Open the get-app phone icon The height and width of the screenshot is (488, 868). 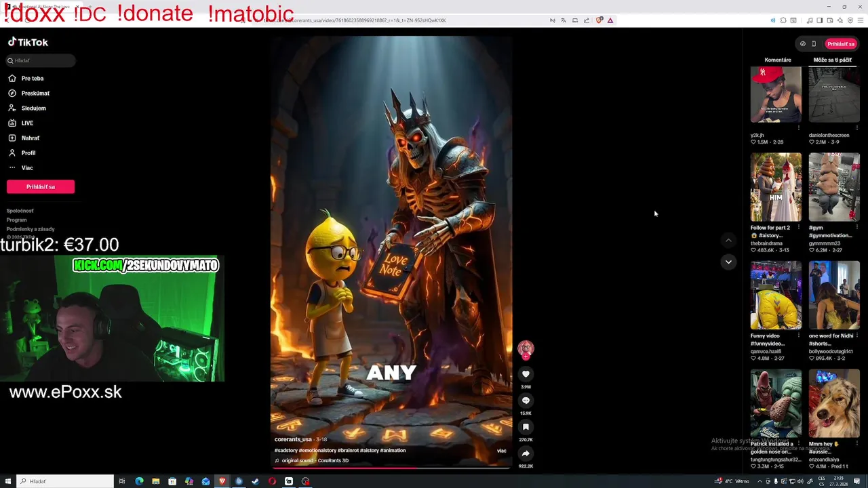(814, 44)
